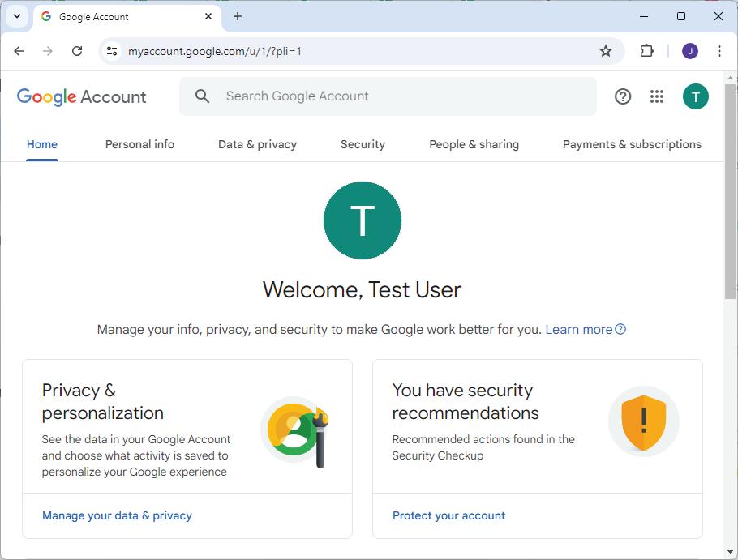Open a new browser tab
The width and height of the screenshot is (738, 560).
(x=238, y=16)
